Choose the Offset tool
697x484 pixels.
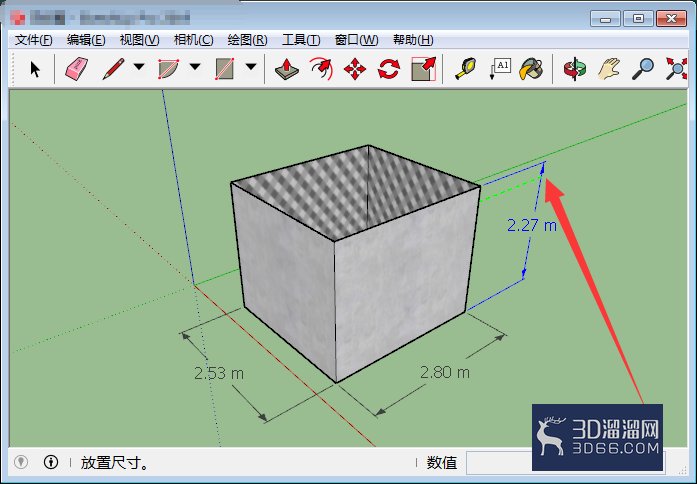click(321, 69)
